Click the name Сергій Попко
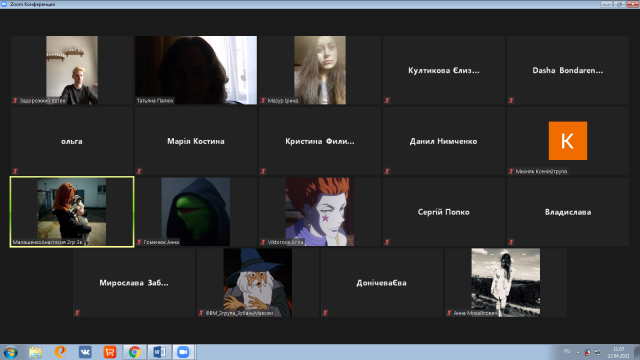The width and height of the screenshot is (640, 360). point(444,212)
